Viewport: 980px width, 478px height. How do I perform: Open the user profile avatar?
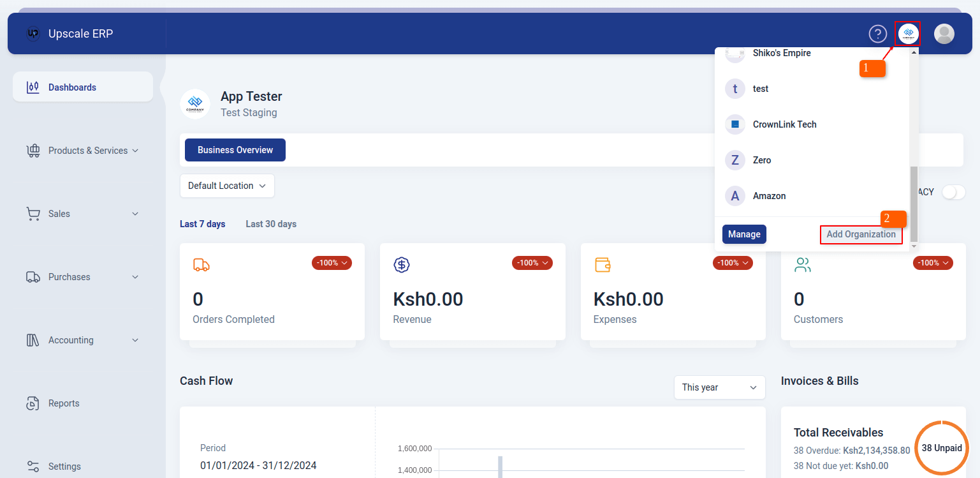(944, 34)
